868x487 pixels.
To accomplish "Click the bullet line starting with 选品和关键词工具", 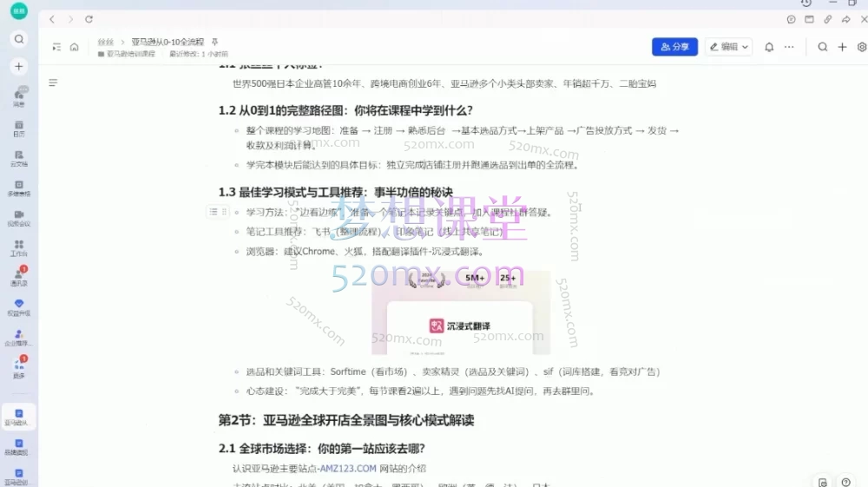I will 453,372.
